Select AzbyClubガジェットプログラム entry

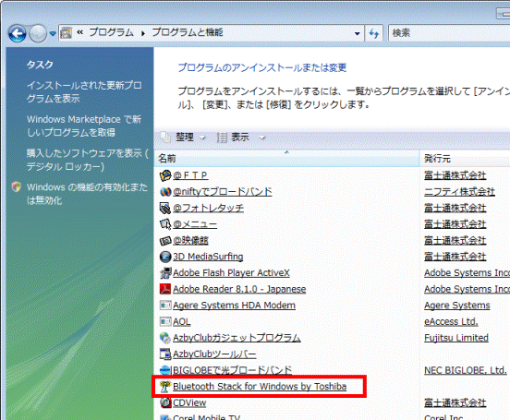pos(237,338)
